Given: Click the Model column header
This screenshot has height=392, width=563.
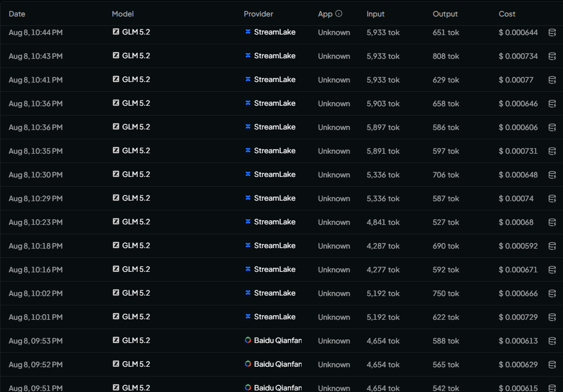Looking at the screenshot, I should 123,14.
